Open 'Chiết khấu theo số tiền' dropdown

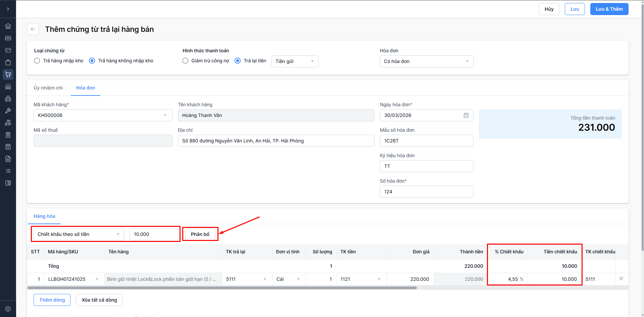[79, 234]
